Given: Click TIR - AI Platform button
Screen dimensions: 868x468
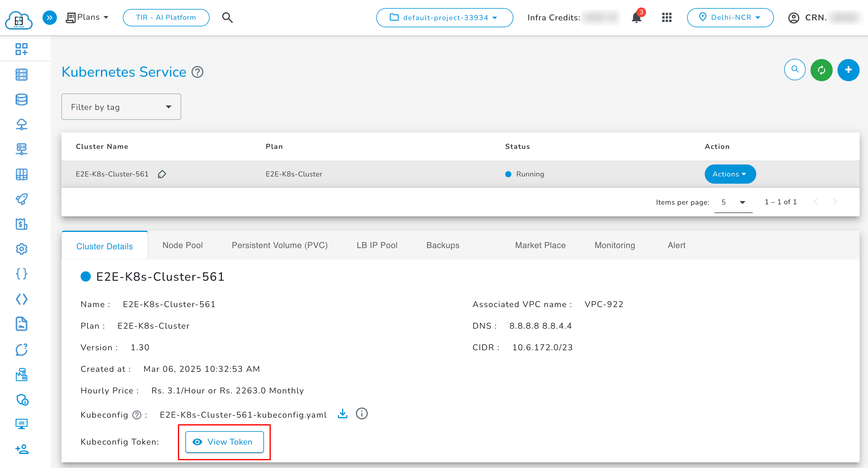Looking at the screenshot, I should click(x=166, y=18).
